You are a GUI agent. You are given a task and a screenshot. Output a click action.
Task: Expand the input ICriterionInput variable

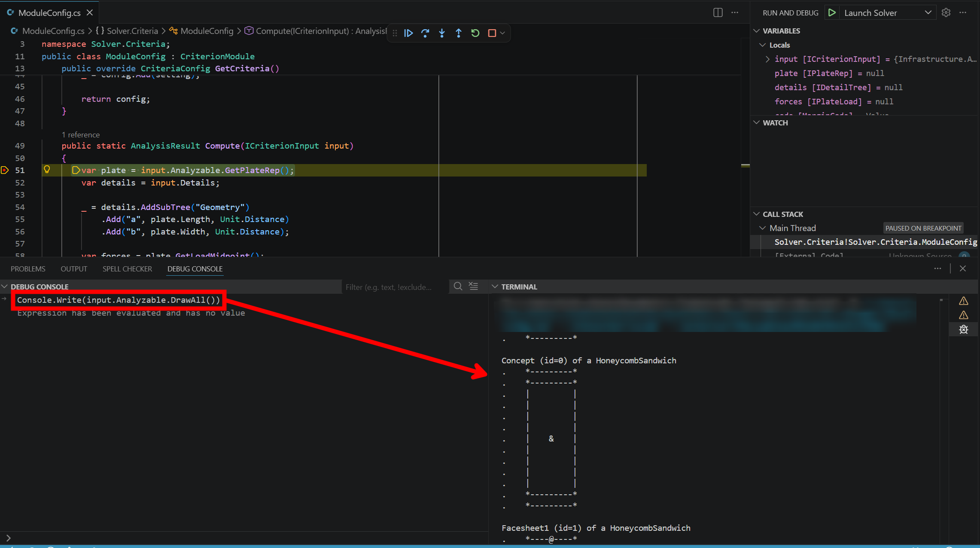click(x=767, y=59)
